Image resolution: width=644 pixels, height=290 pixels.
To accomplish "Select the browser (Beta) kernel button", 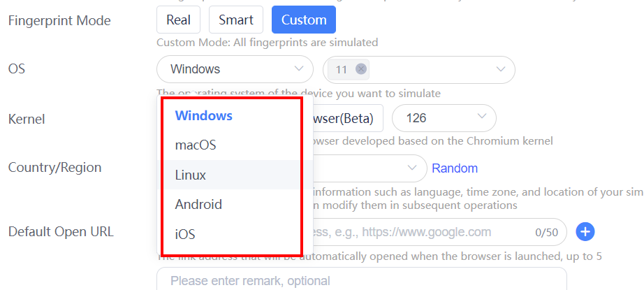I will click(348, 118).
